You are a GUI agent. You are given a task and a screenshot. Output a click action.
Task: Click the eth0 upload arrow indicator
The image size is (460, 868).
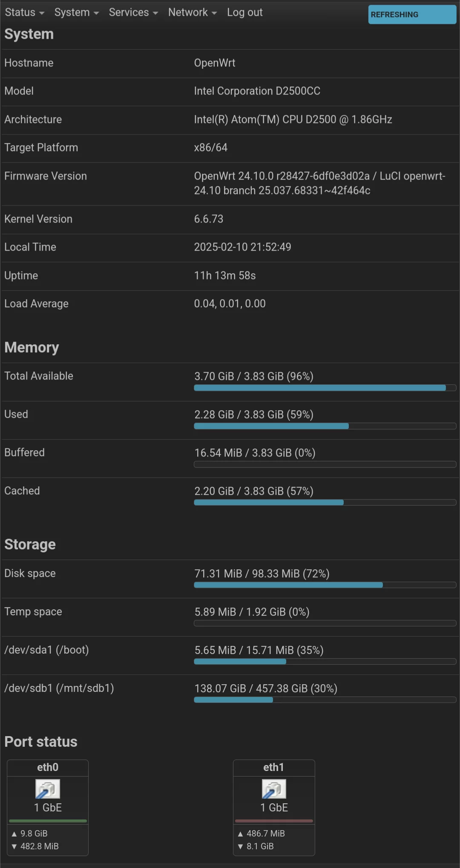click(14, 834)
